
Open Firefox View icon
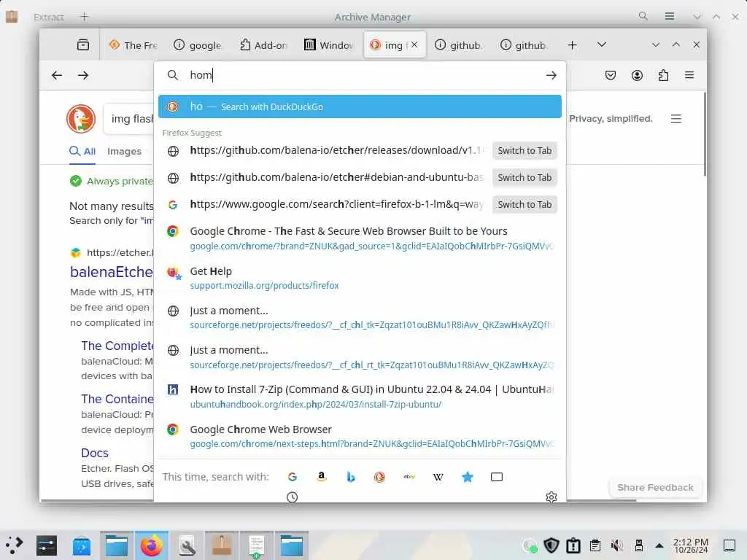(83, 44)
